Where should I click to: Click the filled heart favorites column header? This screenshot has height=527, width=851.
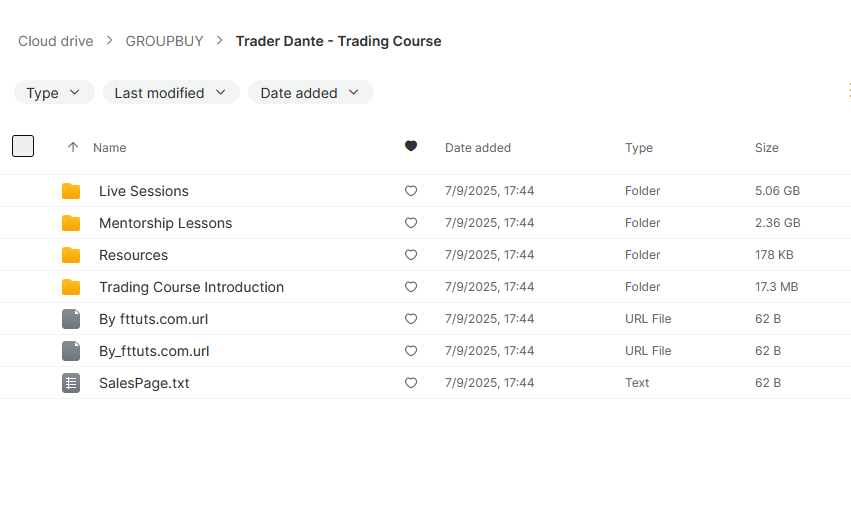coord(411,146)
